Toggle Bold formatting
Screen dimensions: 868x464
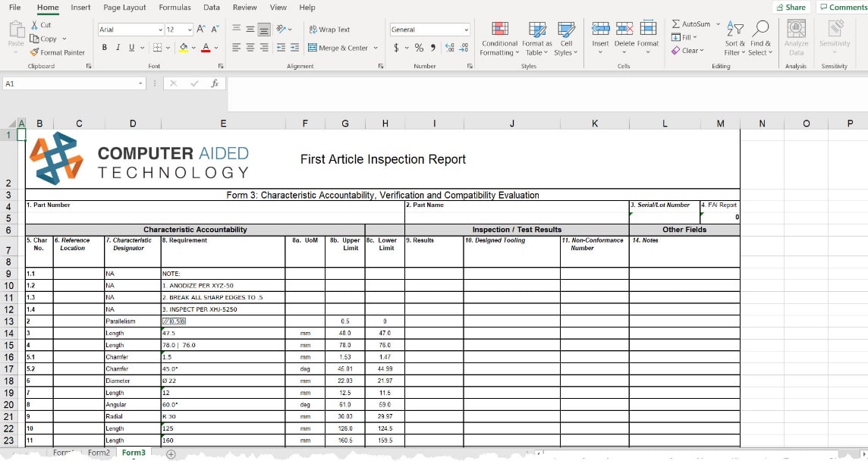[x=104, y=48]
